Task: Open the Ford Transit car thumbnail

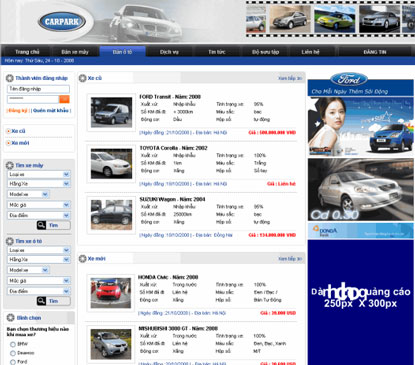Action: point(111,112)
